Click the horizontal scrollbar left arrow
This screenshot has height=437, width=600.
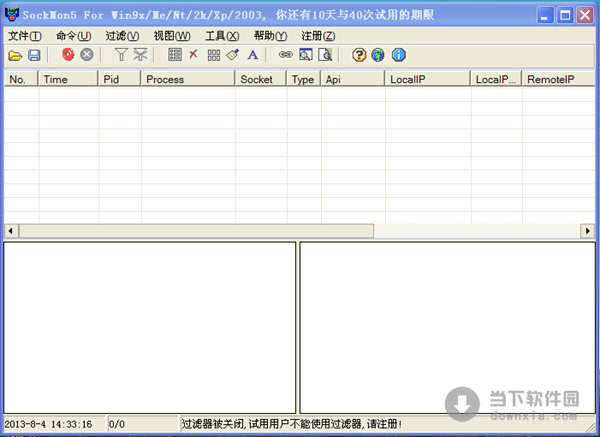click(11, 231)
